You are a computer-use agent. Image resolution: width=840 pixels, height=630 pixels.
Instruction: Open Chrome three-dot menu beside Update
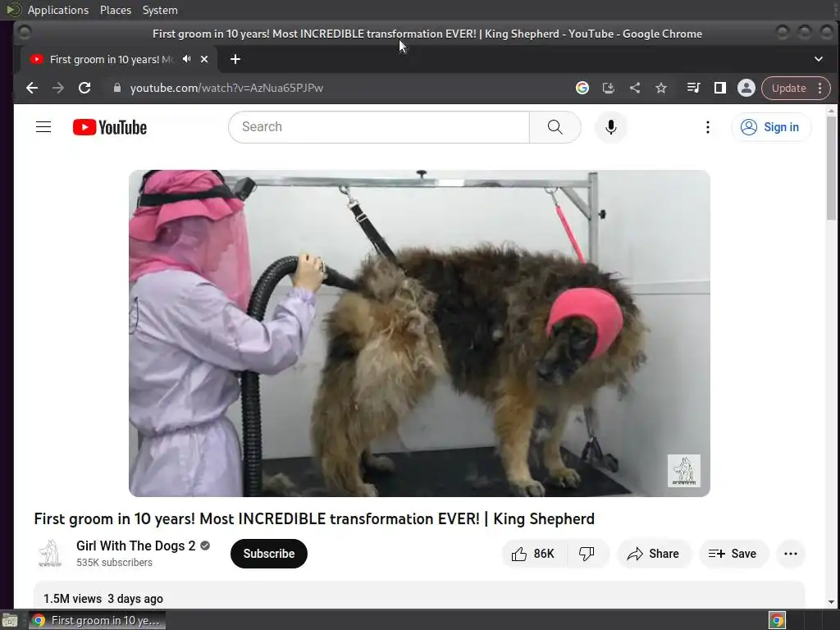[820, 88]
